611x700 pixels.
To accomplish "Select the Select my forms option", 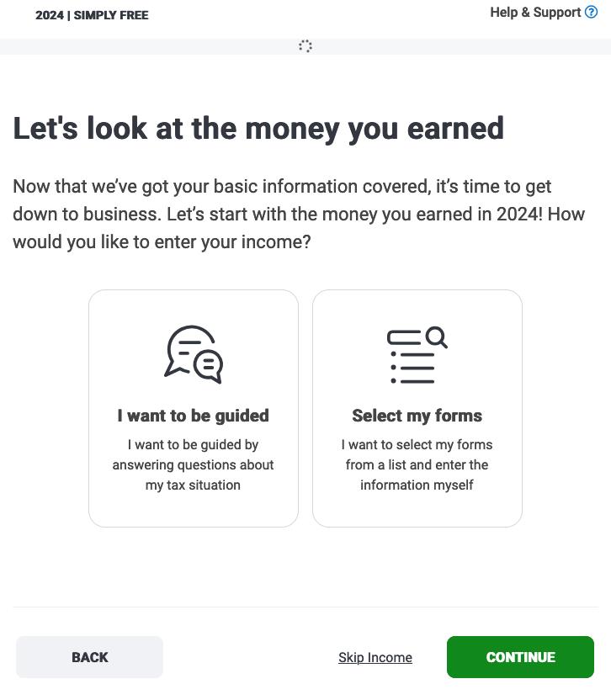I will tap(417, 408).
